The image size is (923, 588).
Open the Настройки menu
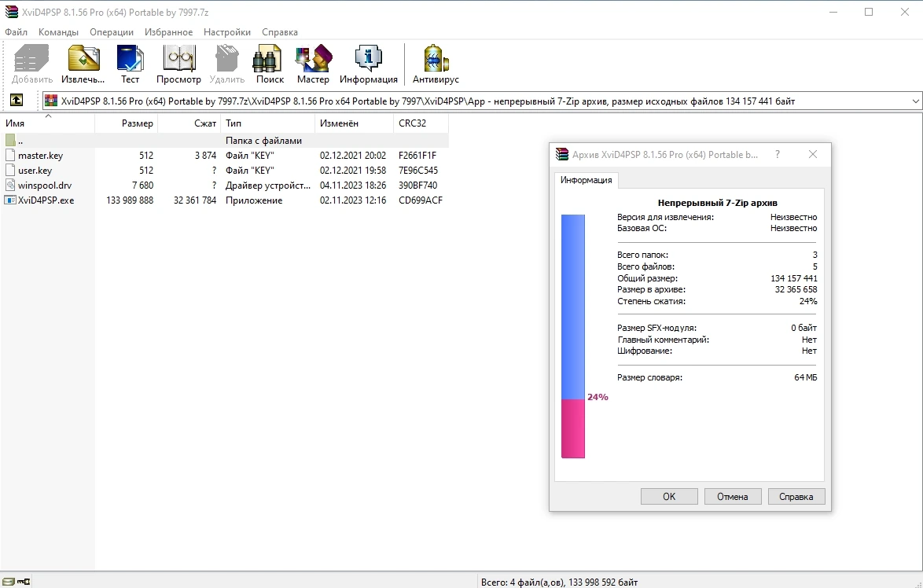click(226, 31)
